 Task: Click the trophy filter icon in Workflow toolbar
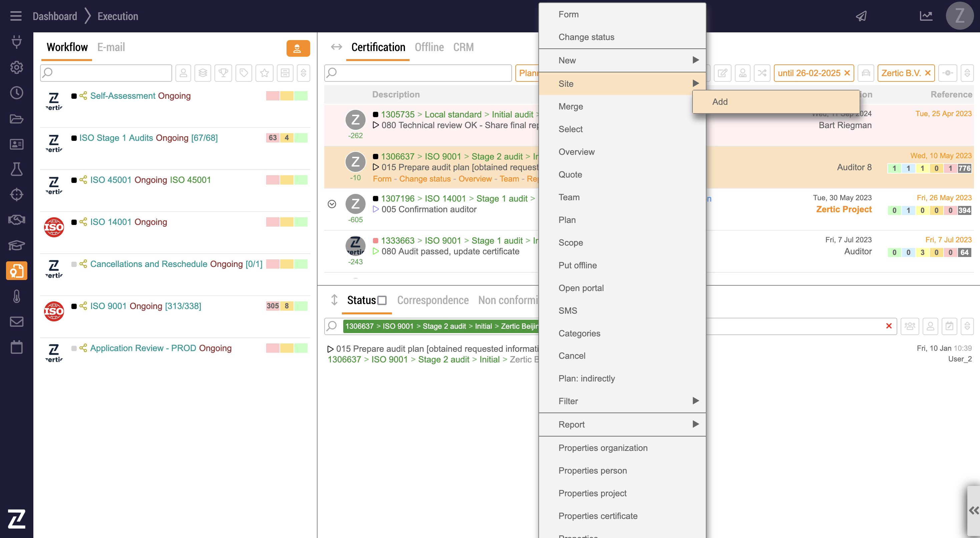(x=223, y=73)
